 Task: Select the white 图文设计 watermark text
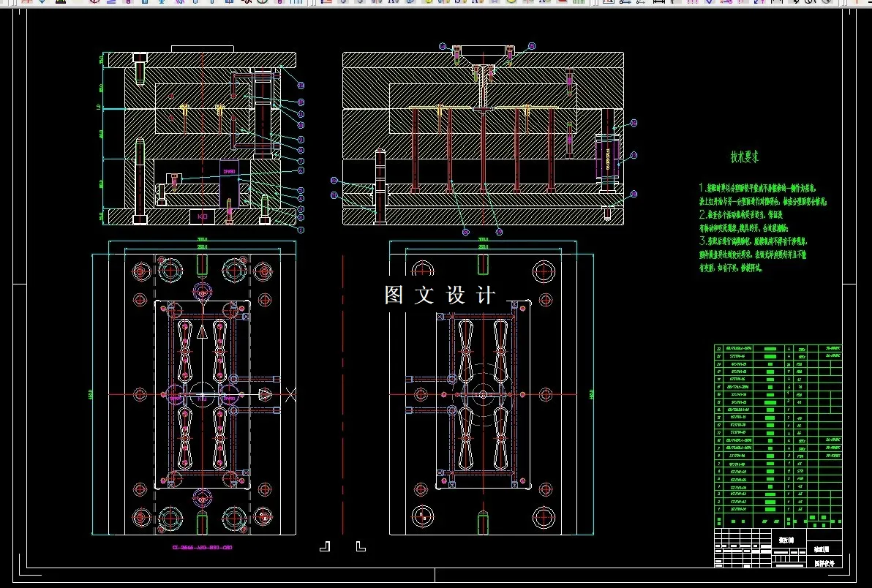[440, 295]
